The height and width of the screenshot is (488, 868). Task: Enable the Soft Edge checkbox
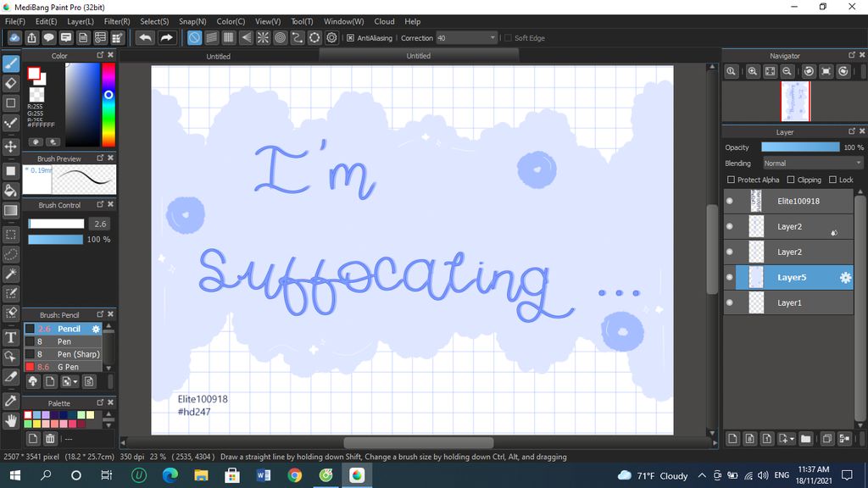[x=508, y=38]
